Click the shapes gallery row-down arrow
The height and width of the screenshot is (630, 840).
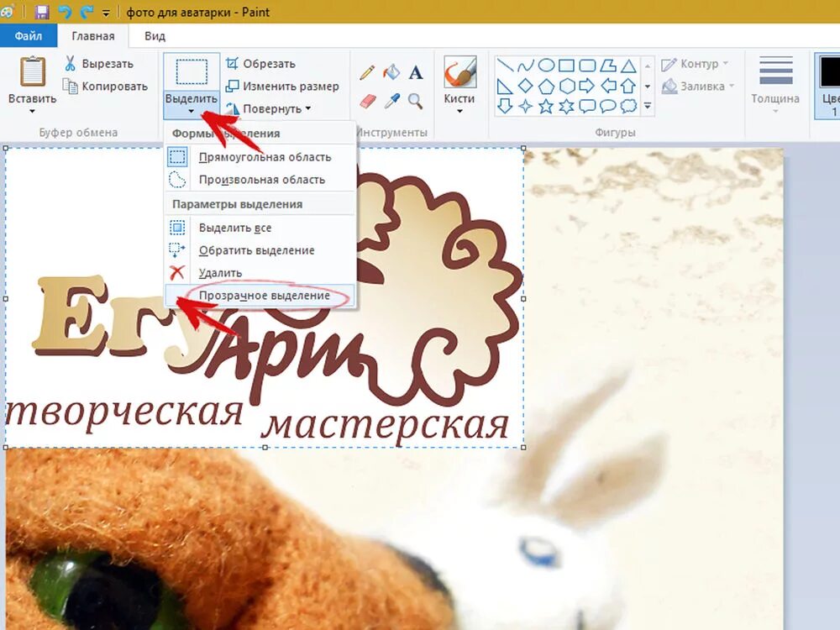pyautogui.click(x=648, y=86)
